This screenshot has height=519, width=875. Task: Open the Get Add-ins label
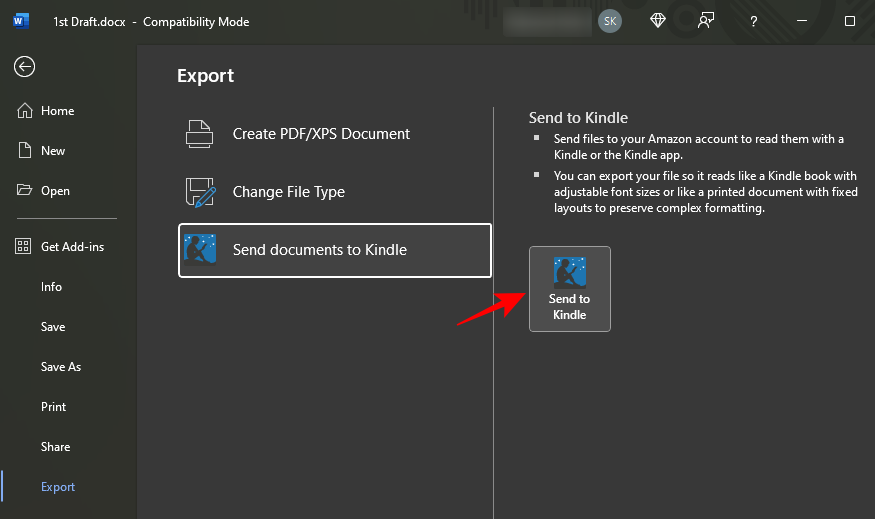point(73,247)
